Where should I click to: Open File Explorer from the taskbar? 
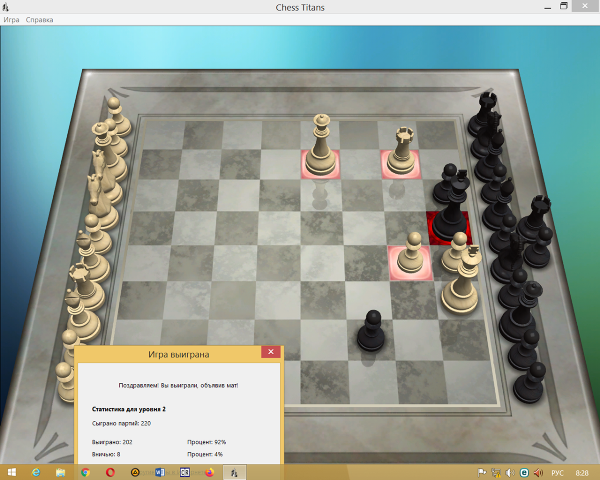(60, 472)
